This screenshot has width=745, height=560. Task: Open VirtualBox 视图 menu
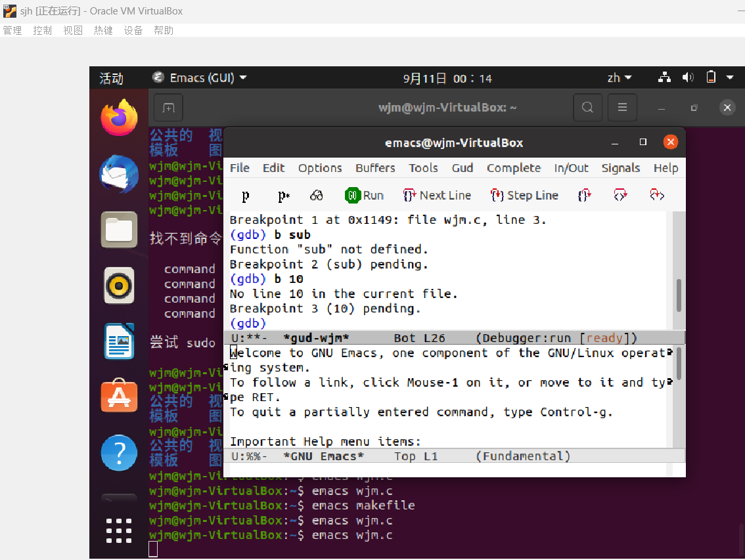pos(73,30)
